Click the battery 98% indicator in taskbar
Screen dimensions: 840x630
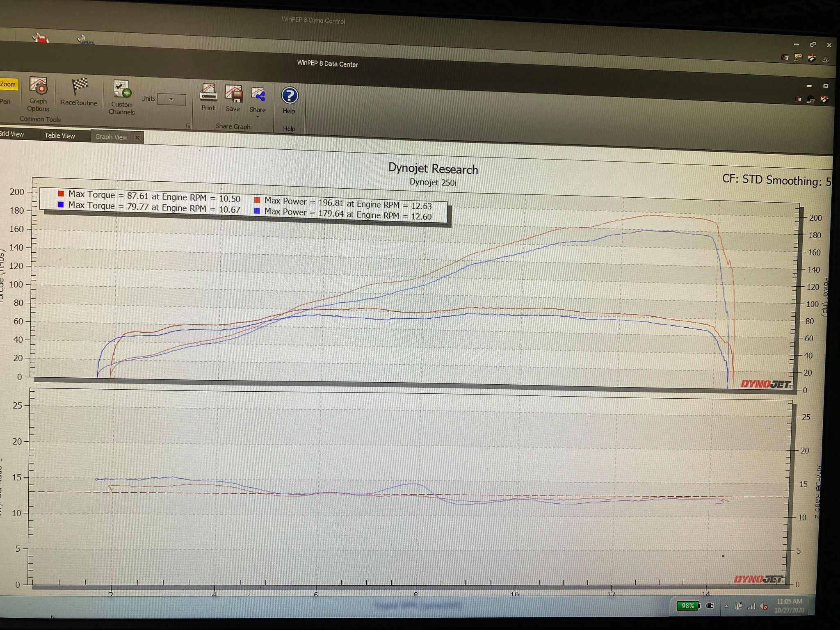coord(688,605)
